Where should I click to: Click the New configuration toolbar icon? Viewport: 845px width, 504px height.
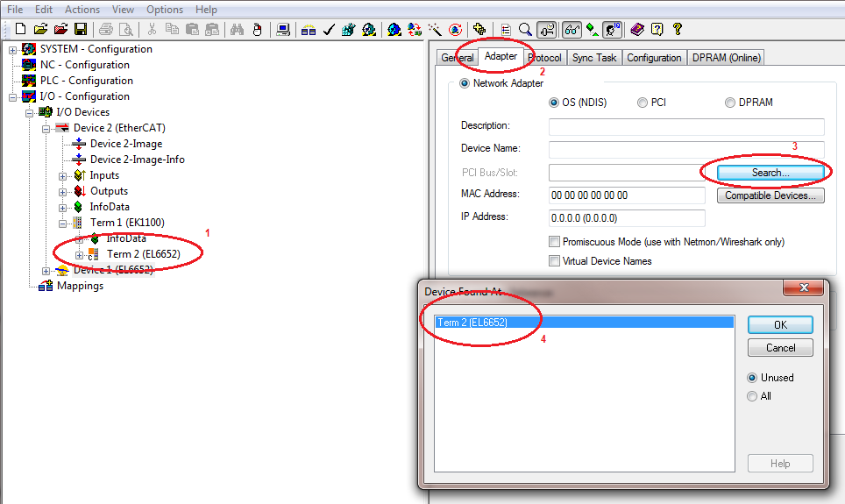(20, 29)
